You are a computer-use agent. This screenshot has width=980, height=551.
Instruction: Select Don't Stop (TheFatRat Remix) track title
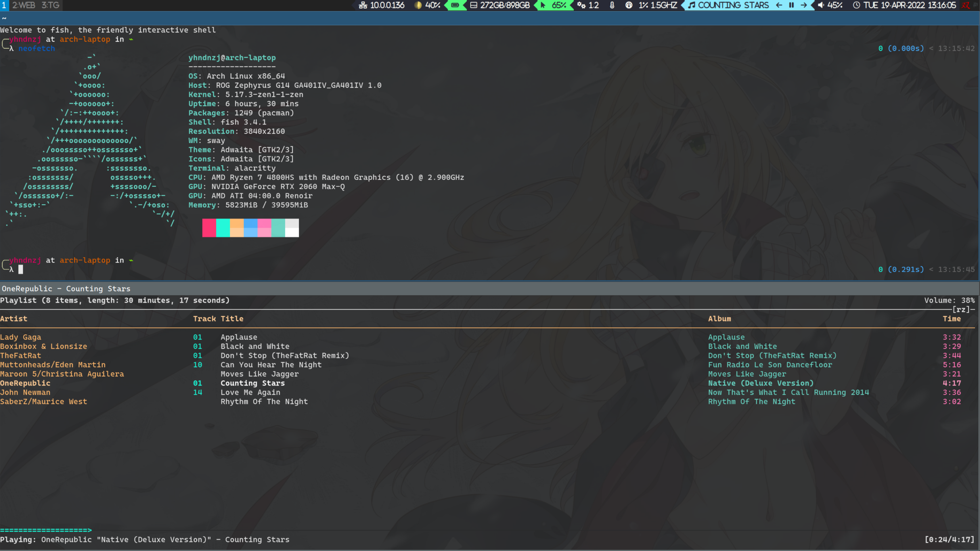coord(285,355)
